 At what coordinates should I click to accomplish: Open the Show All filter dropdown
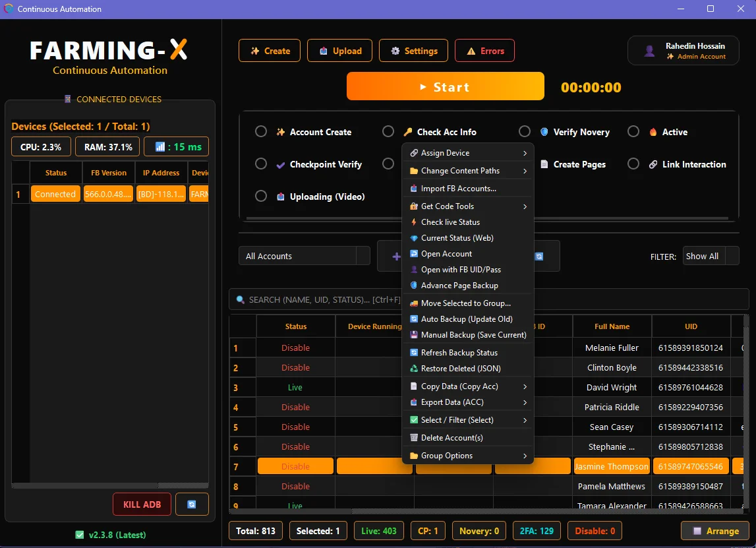coord(711,256)
